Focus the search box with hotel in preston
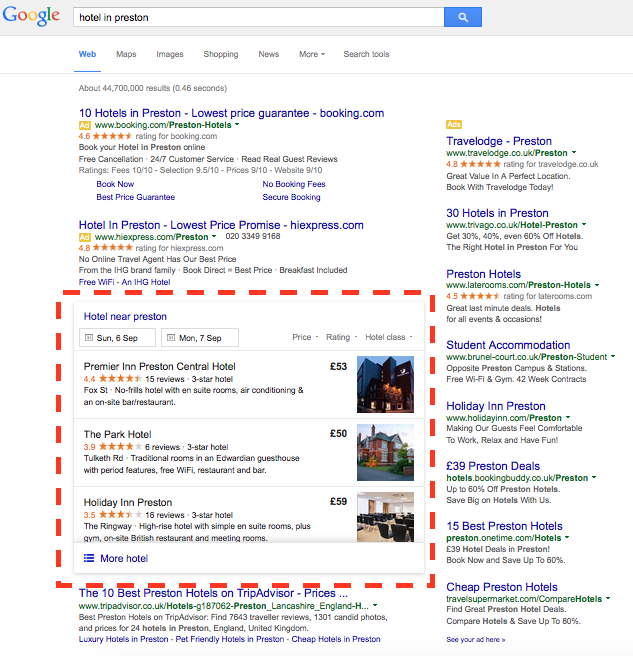Image resolution: width=633 pixels, height=656 pixels. tap(259, 17)
